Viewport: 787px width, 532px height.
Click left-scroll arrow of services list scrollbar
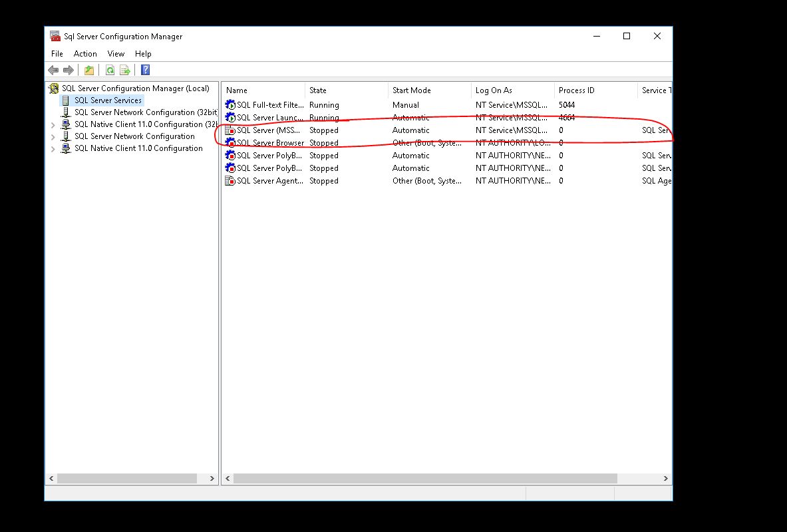[x=228, y=479]
